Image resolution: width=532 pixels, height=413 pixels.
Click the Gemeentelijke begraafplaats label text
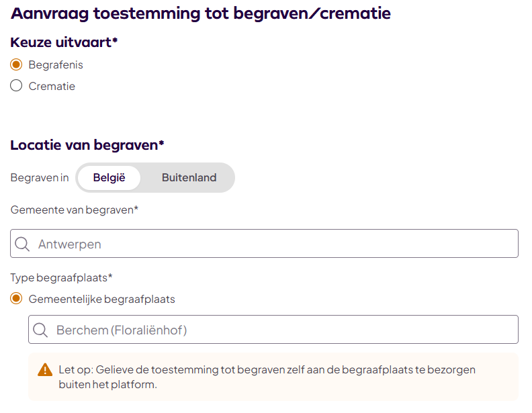click(101, 299)
